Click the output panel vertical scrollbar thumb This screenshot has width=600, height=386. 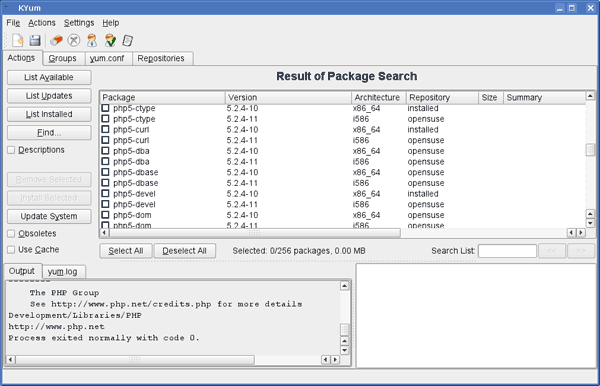[344, 329]
